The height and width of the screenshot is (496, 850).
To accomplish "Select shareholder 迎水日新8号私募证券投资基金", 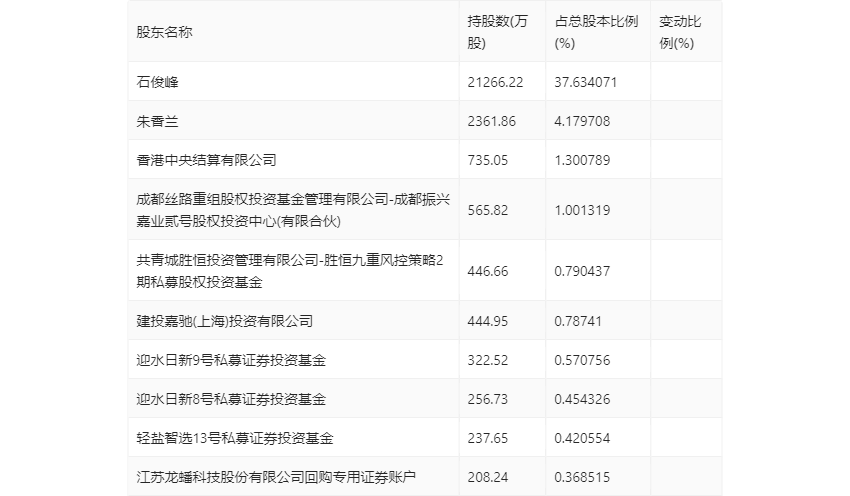I will tap(231, 400).
